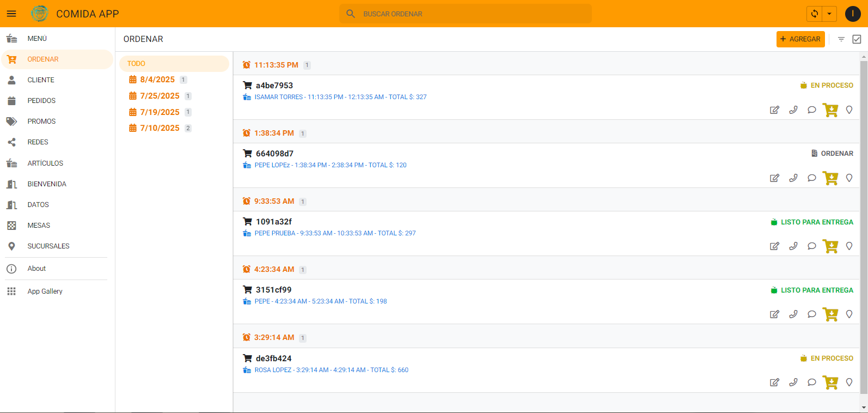
Task: Edit order 1091a32f with pencil icon
Action: (x=774, y=246)
